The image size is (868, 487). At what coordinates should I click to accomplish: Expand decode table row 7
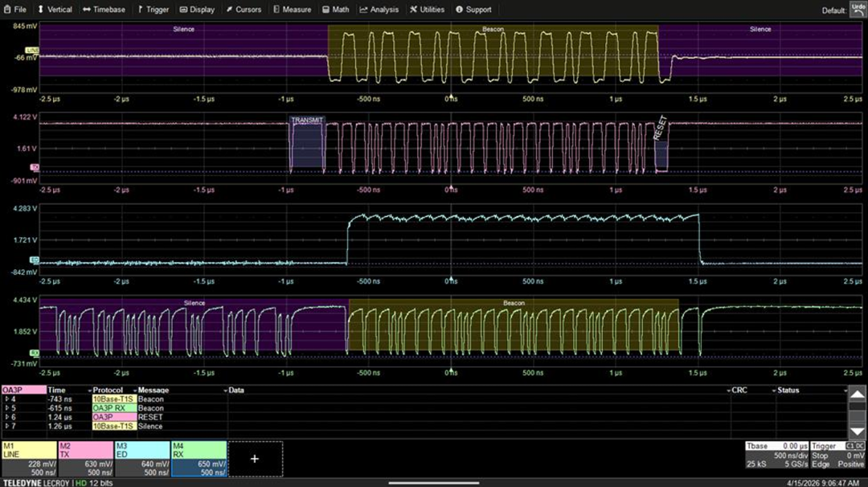tap(6, 426)
